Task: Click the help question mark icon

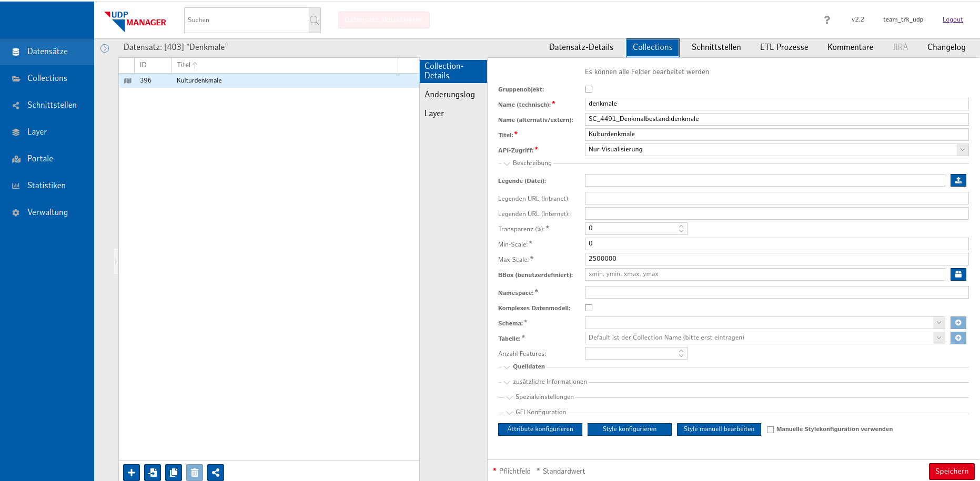Action: click(x=827, y=20)
